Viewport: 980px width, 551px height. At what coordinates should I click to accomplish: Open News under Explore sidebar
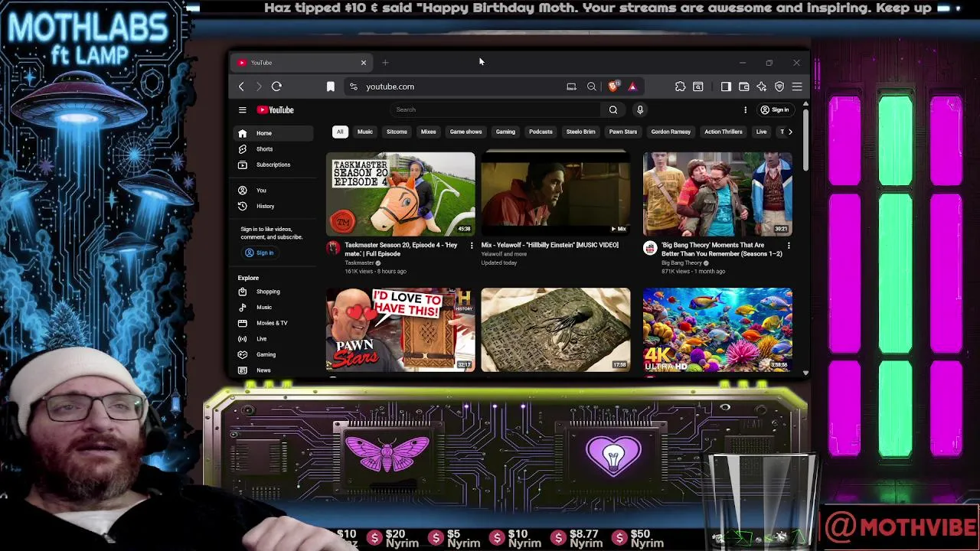point(273,370)
